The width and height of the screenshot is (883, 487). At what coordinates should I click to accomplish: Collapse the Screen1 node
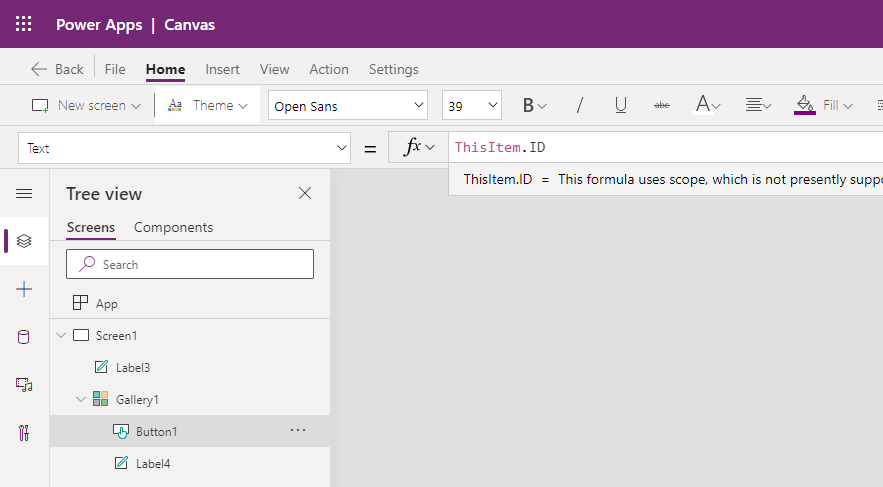[x=61, y=336]
